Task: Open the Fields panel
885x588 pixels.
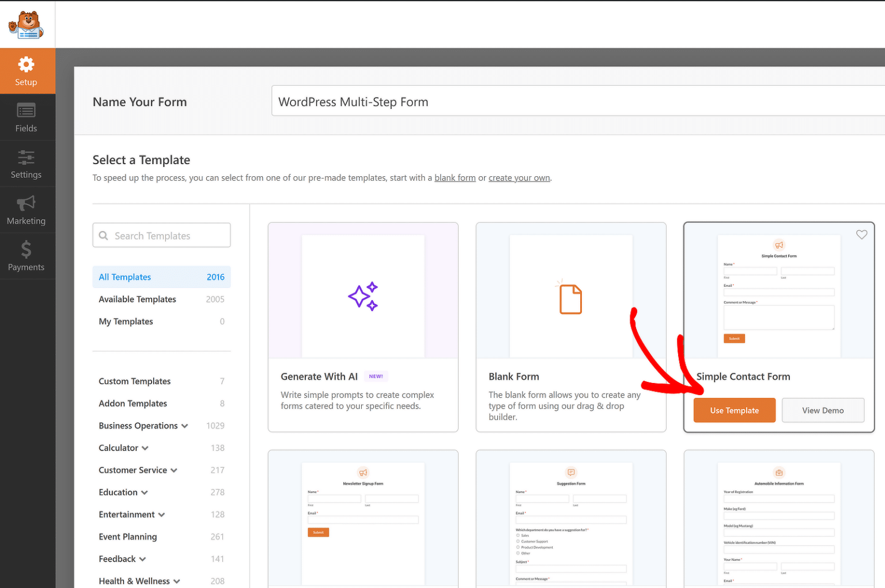Action: (27, 117)
